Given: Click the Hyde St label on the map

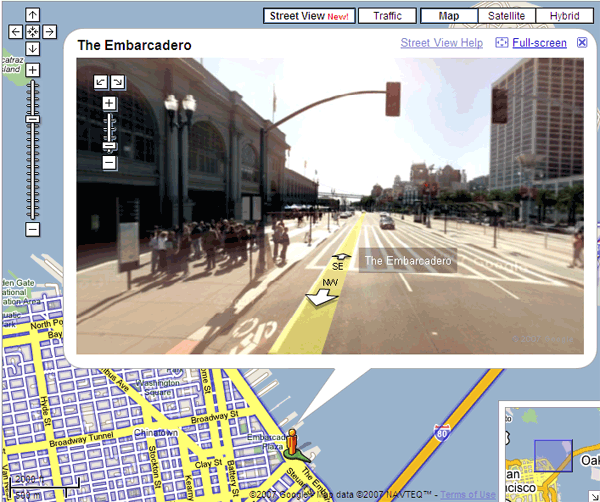Looking at the screenshot, I should [x=45, y=411].
